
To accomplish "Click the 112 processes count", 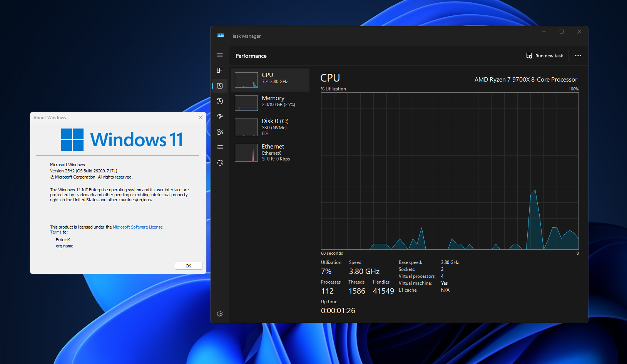I will [328, 291].
